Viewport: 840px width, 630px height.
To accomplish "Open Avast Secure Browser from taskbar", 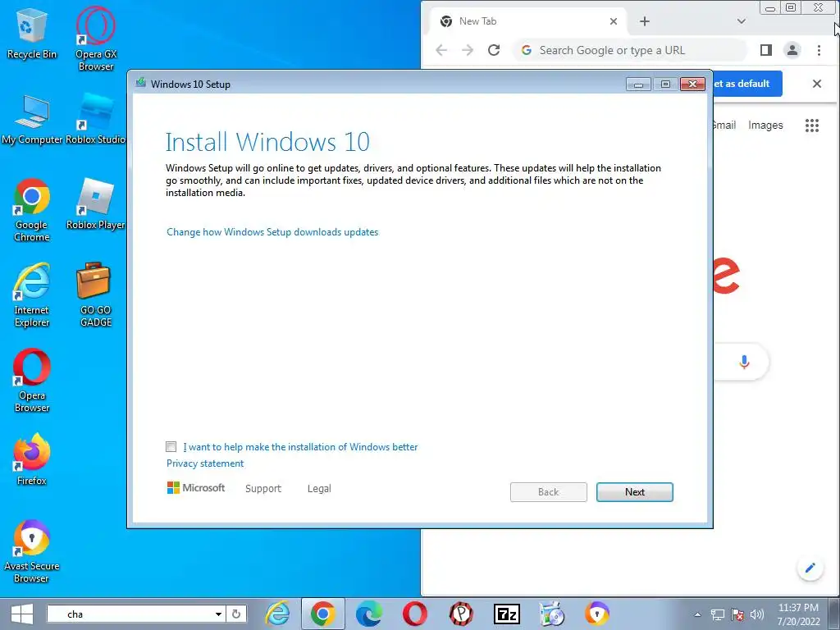I will tap(597, 614).
